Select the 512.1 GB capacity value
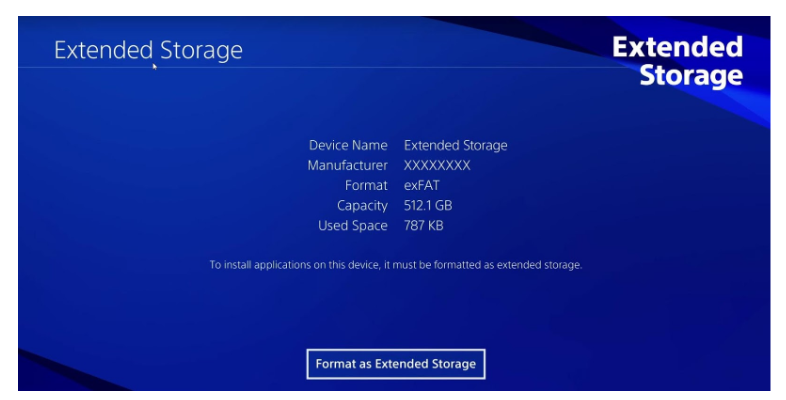The width and height of the screenshot is (786, 400). [428, 206]
